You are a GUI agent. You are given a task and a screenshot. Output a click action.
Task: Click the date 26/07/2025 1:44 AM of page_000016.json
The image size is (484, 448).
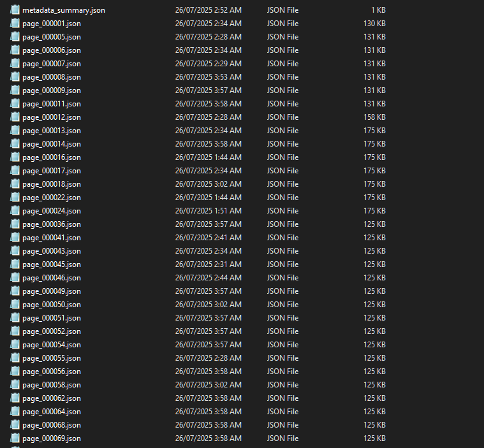209,157
